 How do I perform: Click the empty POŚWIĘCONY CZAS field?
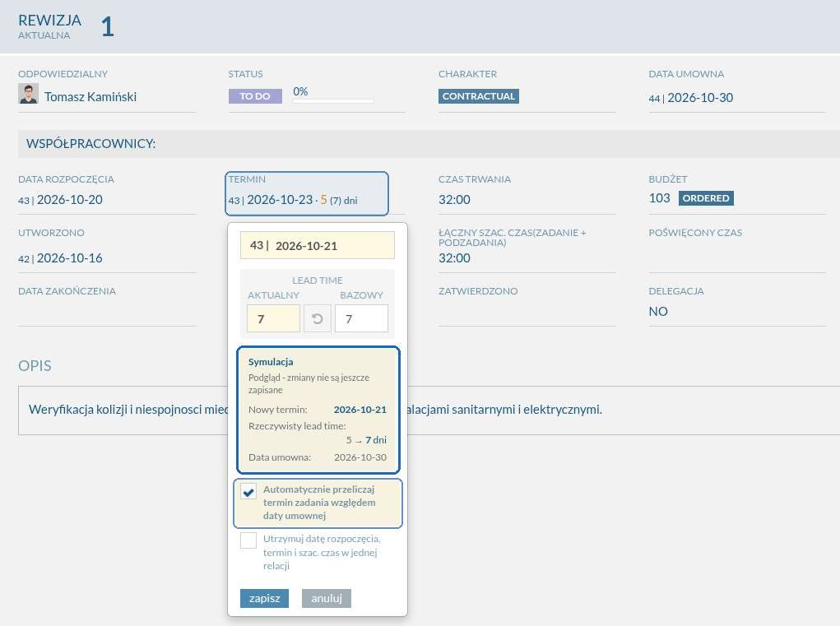(x=737, y=260)
